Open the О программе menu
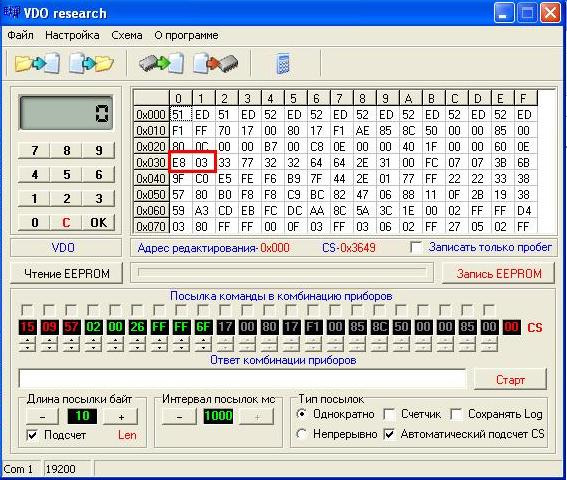 click(186, 35)
